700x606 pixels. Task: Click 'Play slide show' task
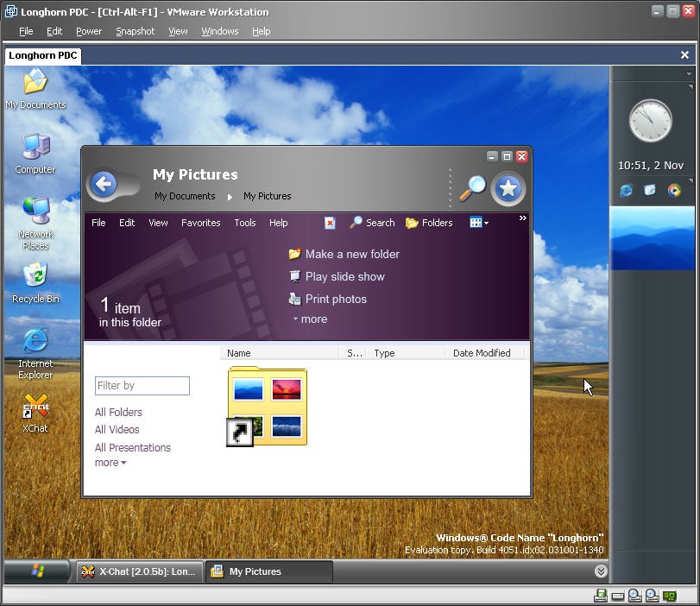tap(344, 276)
